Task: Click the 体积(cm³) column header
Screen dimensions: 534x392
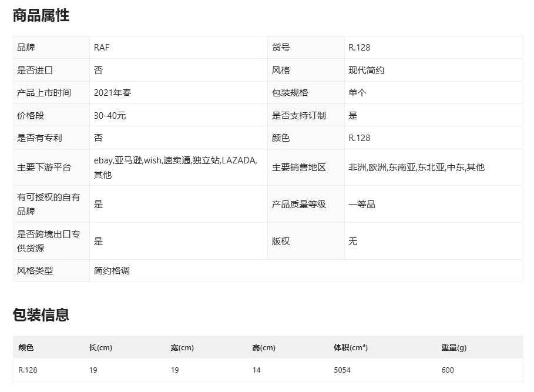Action: 351,347
